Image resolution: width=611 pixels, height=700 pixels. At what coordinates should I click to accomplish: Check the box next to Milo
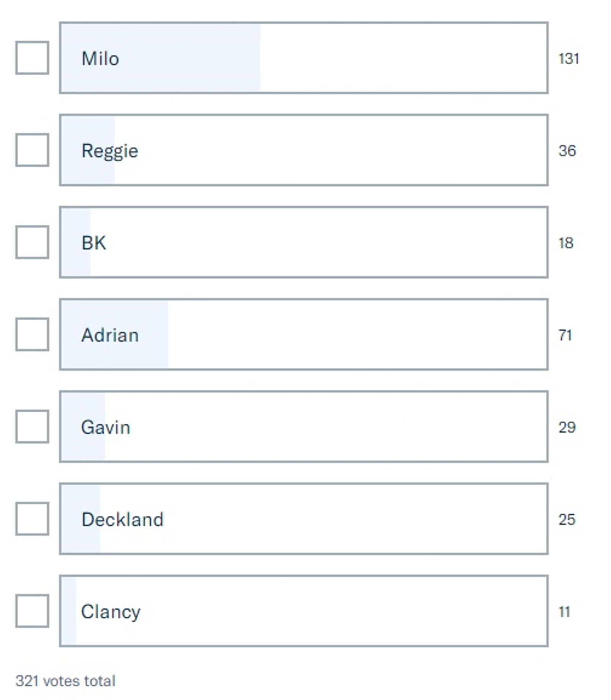[x=32, y=58]
